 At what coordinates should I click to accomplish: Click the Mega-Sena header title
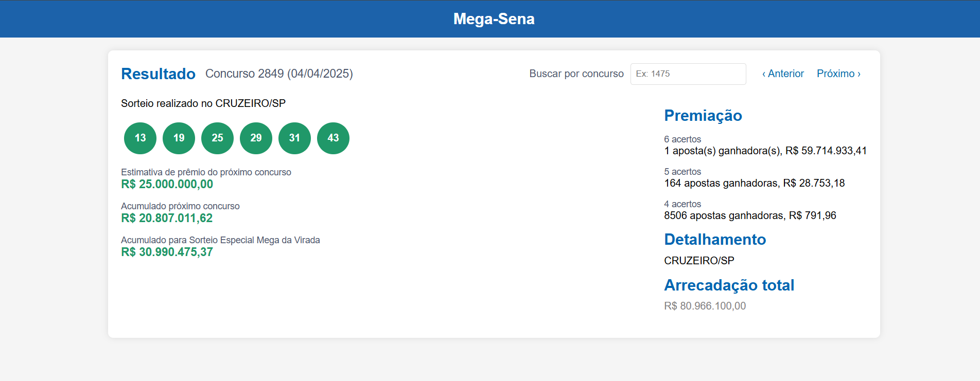494,19
